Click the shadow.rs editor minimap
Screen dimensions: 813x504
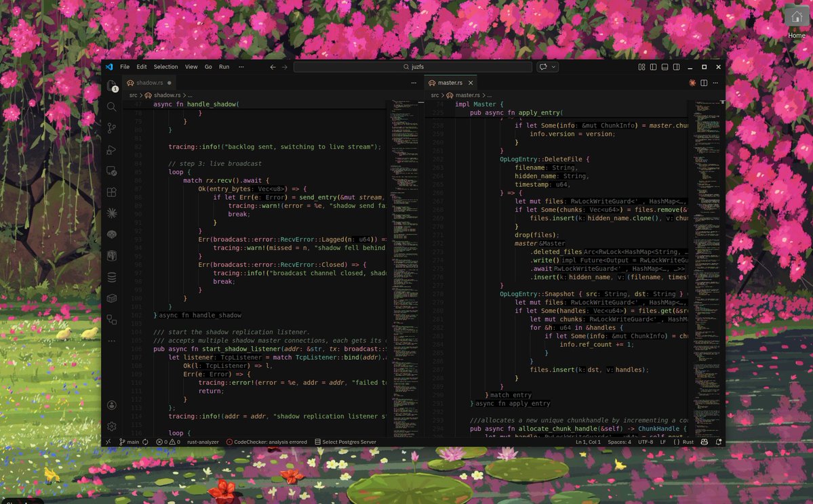click(x=405, y=268)
